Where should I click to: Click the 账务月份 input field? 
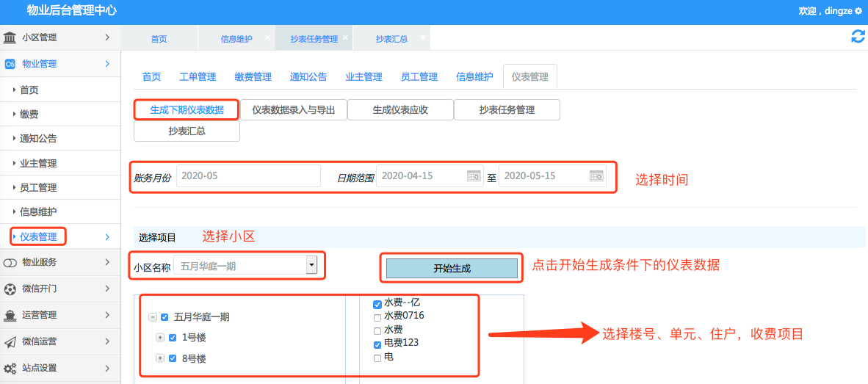(248, 176)
